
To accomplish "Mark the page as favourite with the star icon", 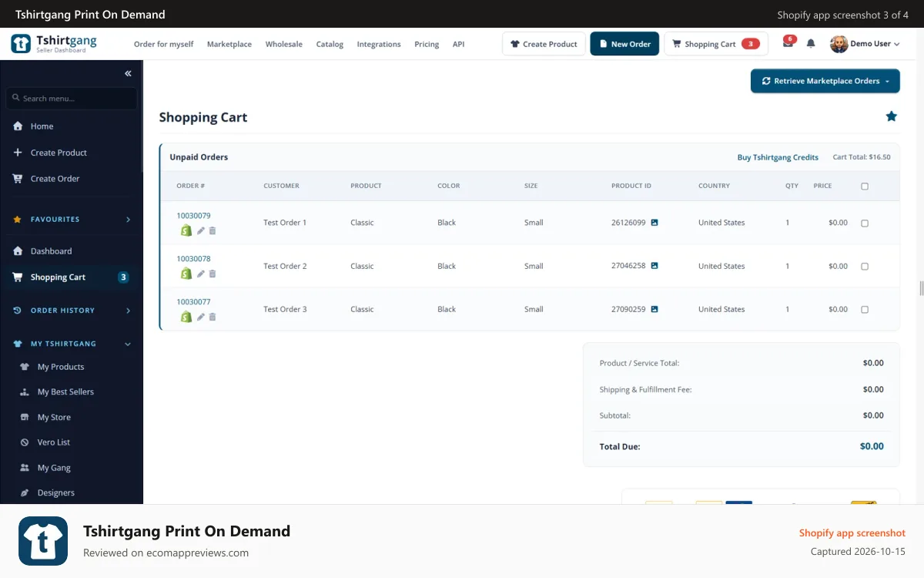I will pos(892,116).
